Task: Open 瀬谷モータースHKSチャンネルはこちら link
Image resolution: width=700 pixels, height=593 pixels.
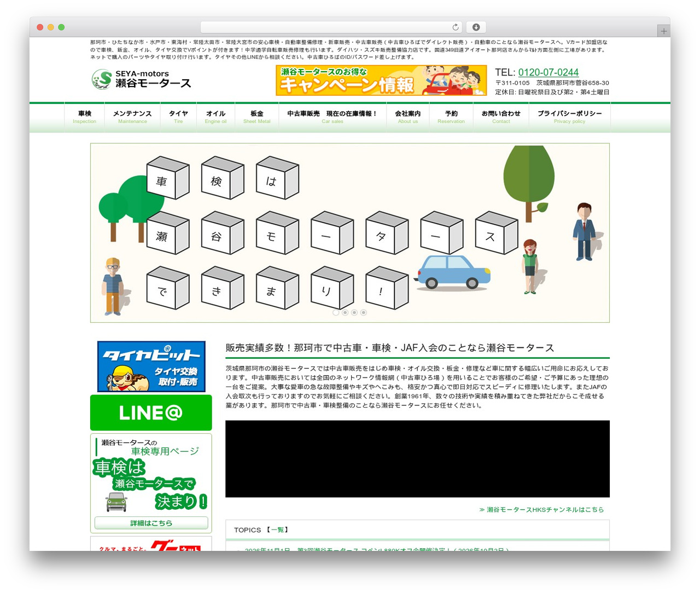Action: [x=541, y=509]
